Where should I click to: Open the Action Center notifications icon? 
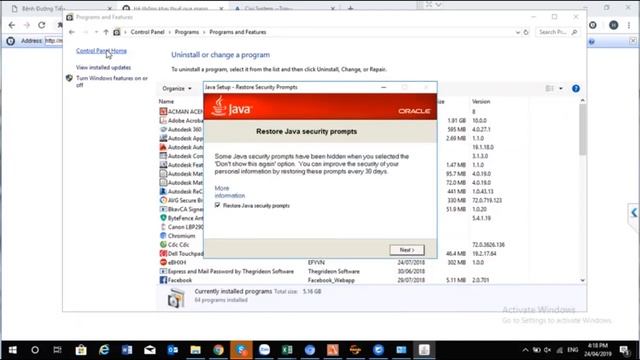(624, 350)
